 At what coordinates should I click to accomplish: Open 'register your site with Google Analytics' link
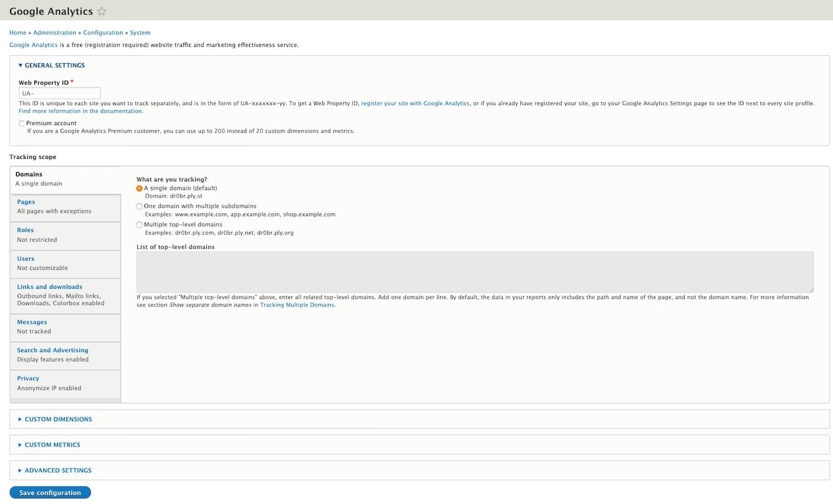pos(415,103)
